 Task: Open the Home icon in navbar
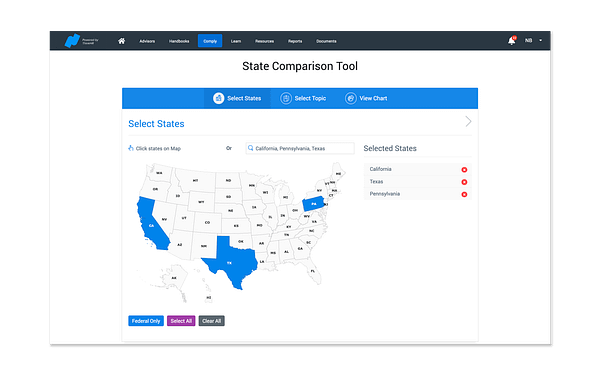(x=121, y=41)
